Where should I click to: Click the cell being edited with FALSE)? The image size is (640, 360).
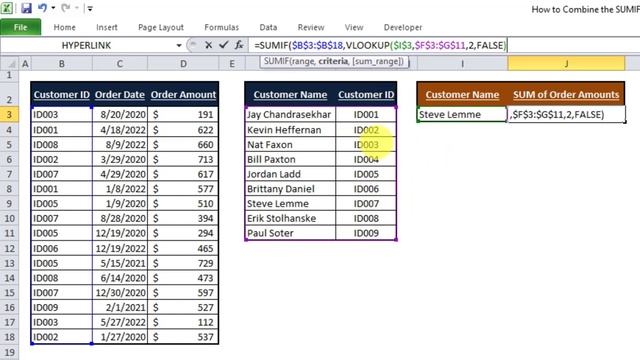click(567, 115)
